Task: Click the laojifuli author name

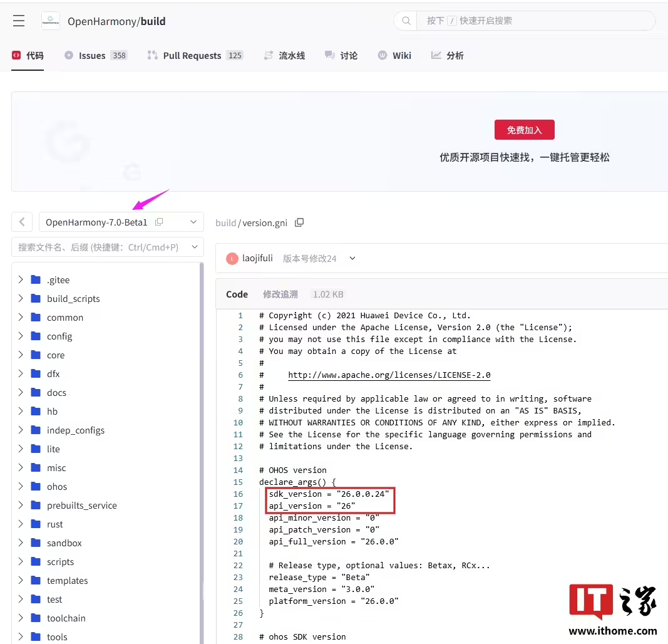Action: pyautogui.click(x=257, y=258)
